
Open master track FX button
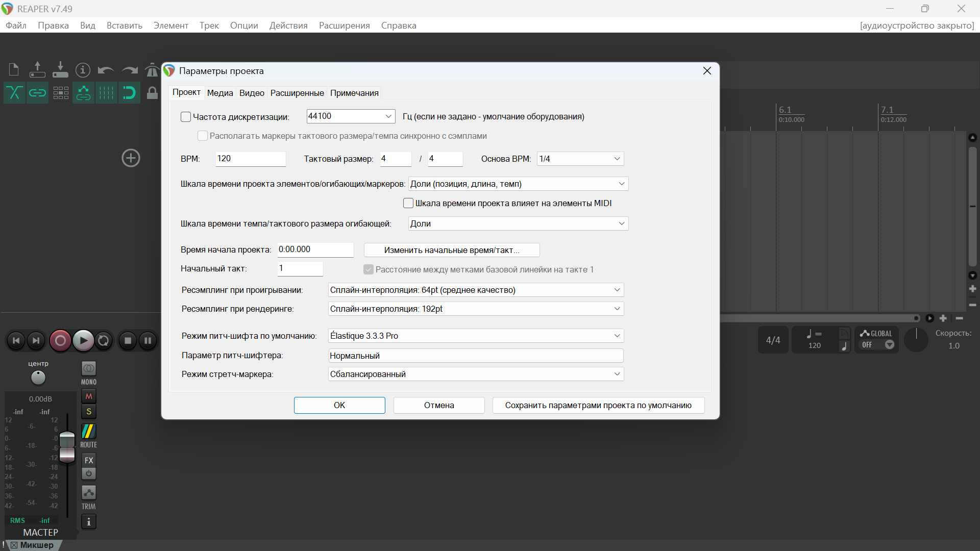pyautogui.click(x=89, y=460)
